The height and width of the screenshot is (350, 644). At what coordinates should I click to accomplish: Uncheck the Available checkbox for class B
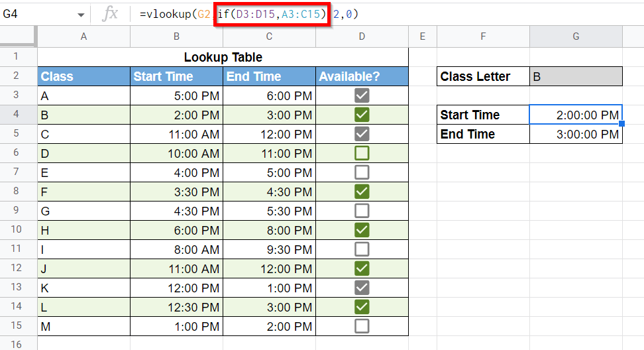[362, 115]
